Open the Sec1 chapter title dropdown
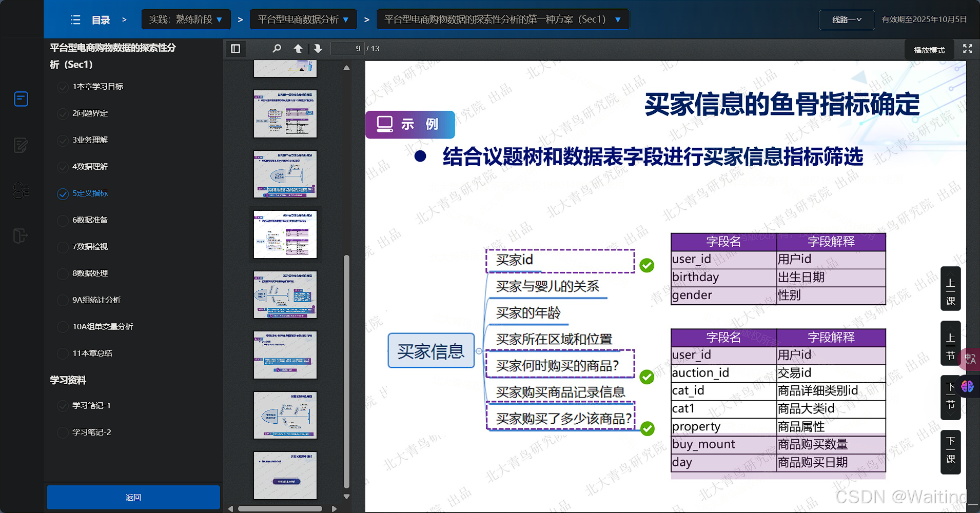 pos(503,19)
